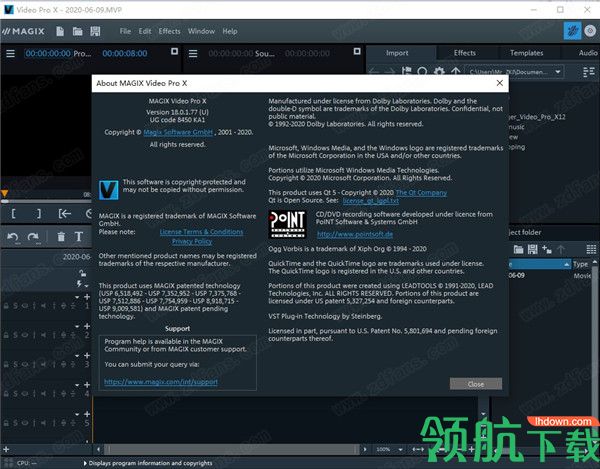Mute track 1 speaker icon
600x469 pixels.
pyautogui.click(x=44, y=306)
